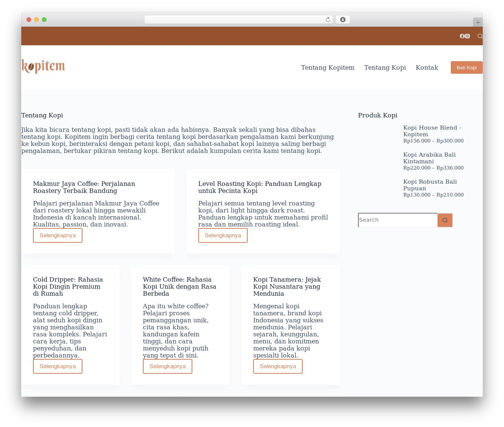The width and height of the screenshot is (504, 427).
Task: Open White Coffee article title link
Action: (x=180, y=286)
